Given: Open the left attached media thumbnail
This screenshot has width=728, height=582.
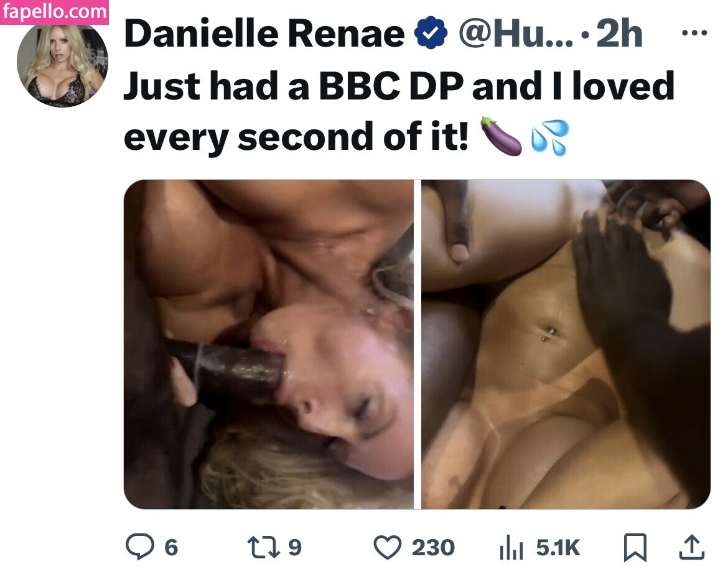Looking at the screenshot, I should (x=268, y=344).
